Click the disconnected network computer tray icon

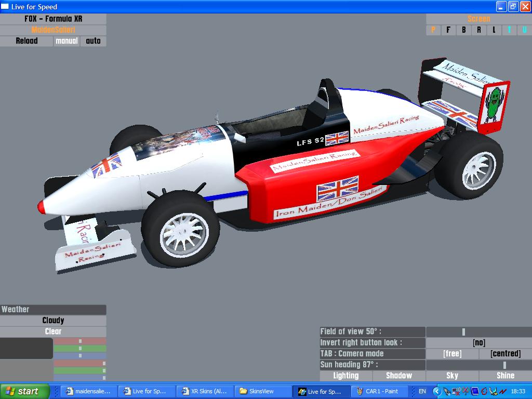coord(456,392)
